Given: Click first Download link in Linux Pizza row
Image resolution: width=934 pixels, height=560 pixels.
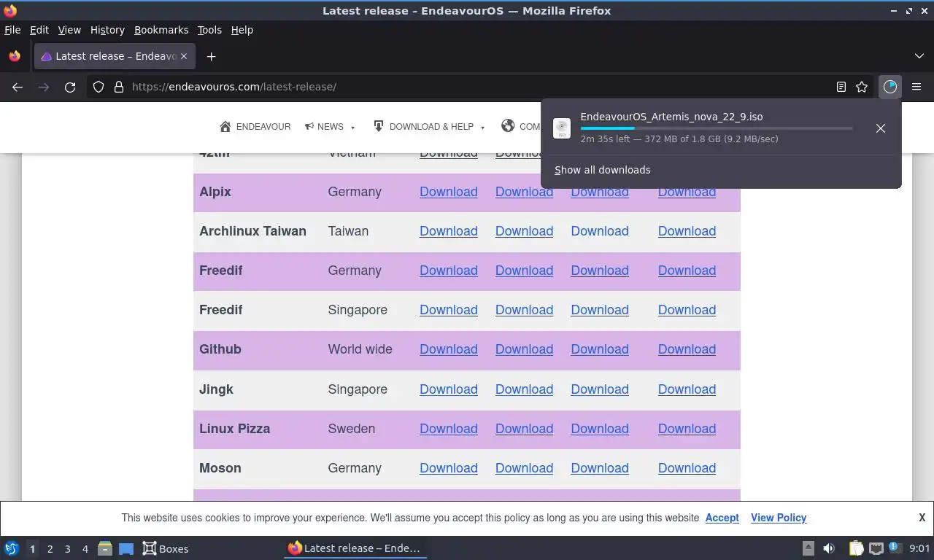Looking at the screenshot, I should (x=448, y=429).
